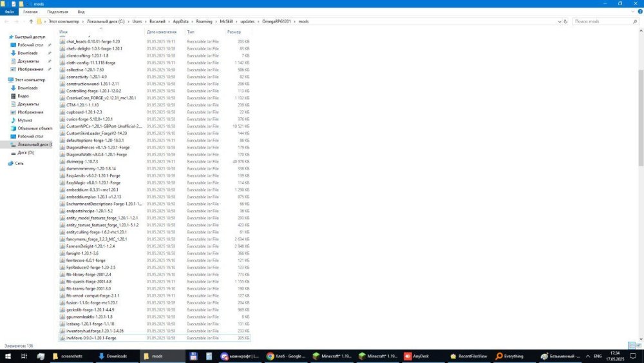Click the Users breadcrumb in address bar
This screenshot has height=363, width=644.
[137, 21]
